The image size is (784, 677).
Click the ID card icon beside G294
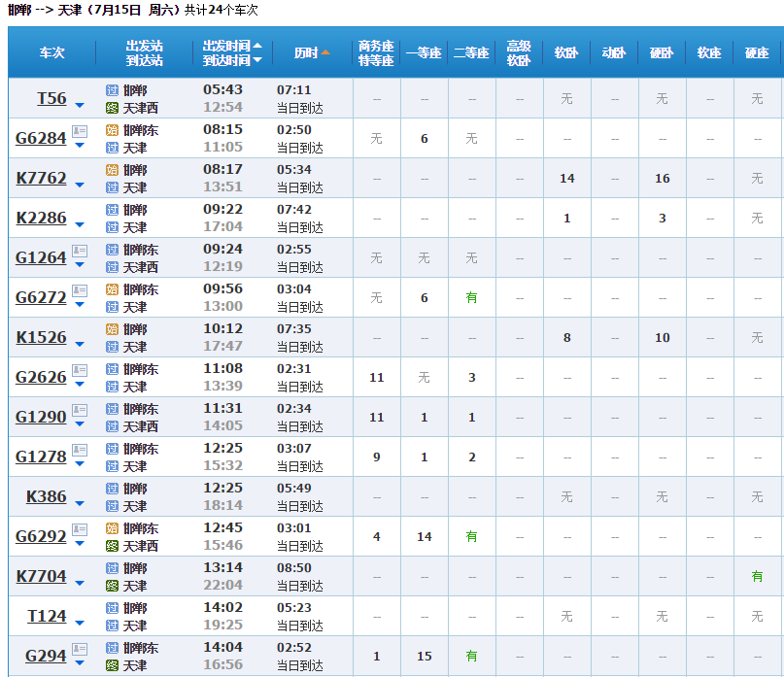pyautogui.click(x=80, y=649)
